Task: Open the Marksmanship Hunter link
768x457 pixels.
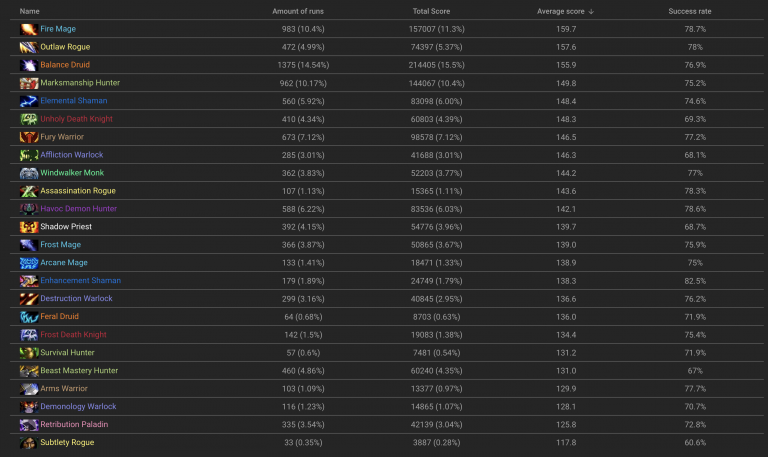Action: pos(79,83)
